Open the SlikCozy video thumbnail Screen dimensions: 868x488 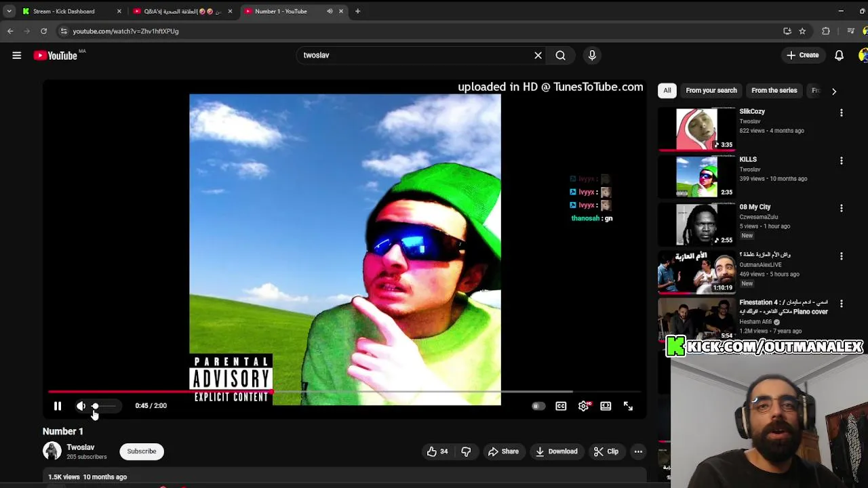click(696, 129)
